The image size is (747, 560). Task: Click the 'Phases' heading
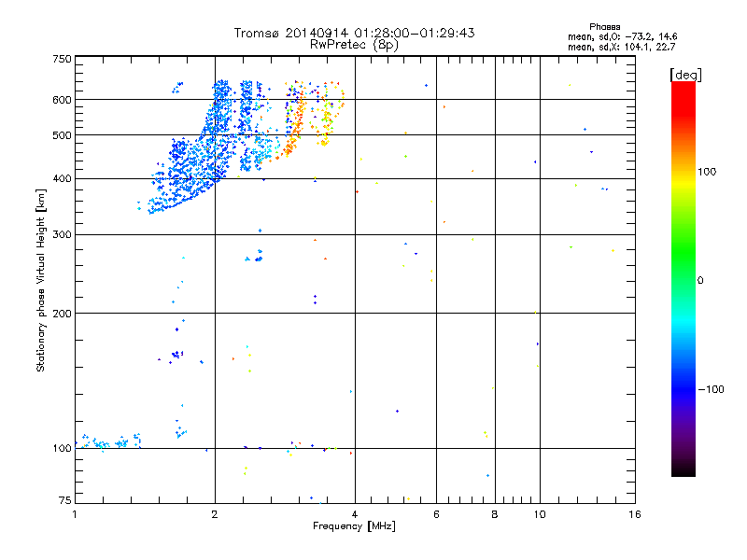pos(604,27)
